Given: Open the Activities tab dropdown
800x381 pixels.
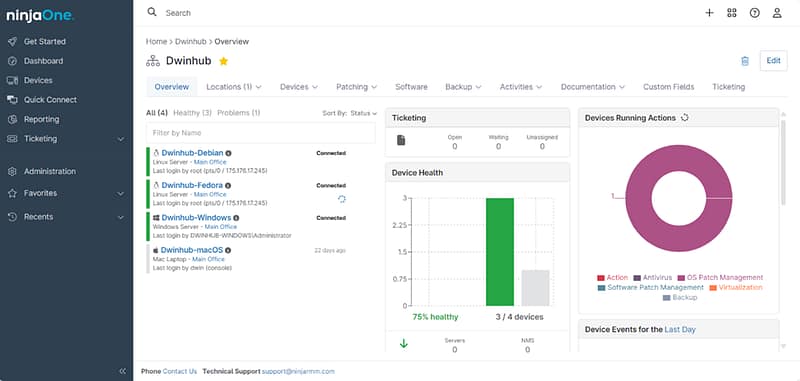Looking at the screenshot, I should pyautogui.click(x=521, y=87).
